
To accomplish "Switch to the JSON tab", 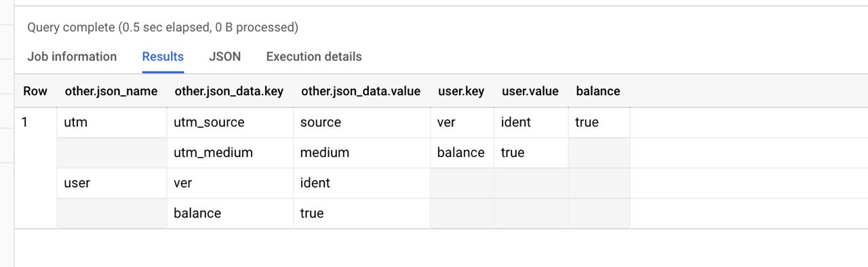I will [x=224, y=57].
